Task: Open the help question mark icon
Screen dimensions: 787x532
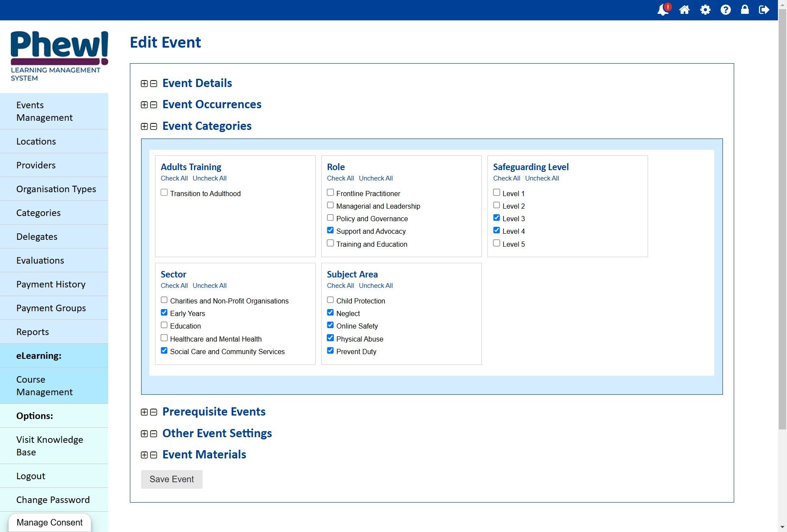Action: [726, 10]
